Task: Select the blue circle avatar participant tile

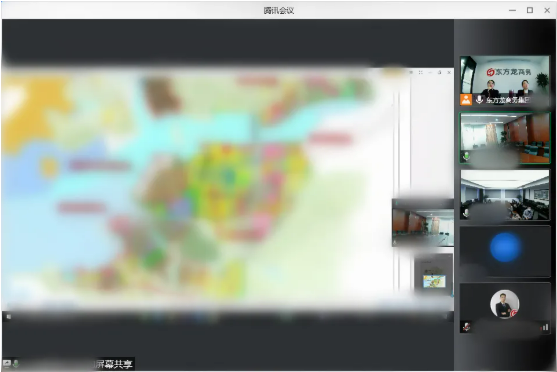Action: pos(505,251)
